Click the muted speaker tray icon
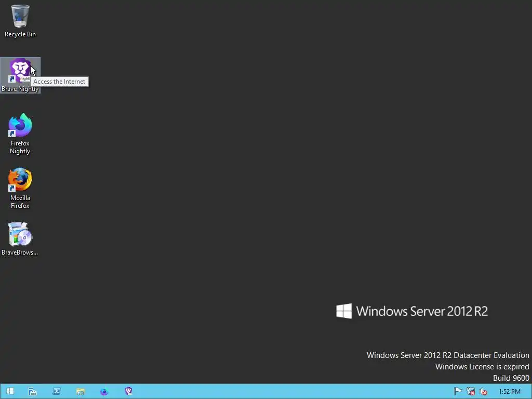This screenshot has width=532, height=399. coord(483,391)
